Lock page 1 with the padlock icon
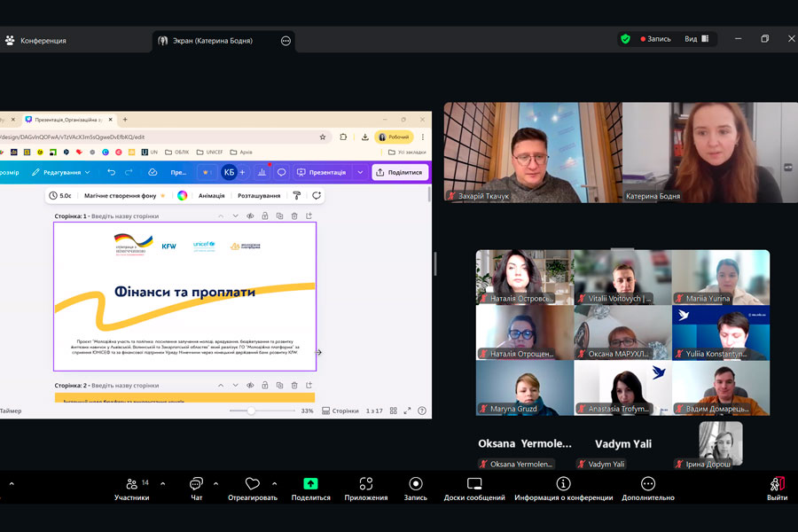This screenshot has width=798, height=532. click(x=264, y=215)
